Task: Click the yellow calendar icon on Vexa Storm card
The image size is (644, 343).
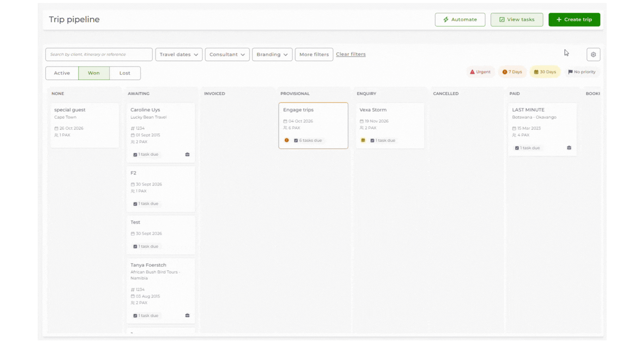Action: coord(363,140)
